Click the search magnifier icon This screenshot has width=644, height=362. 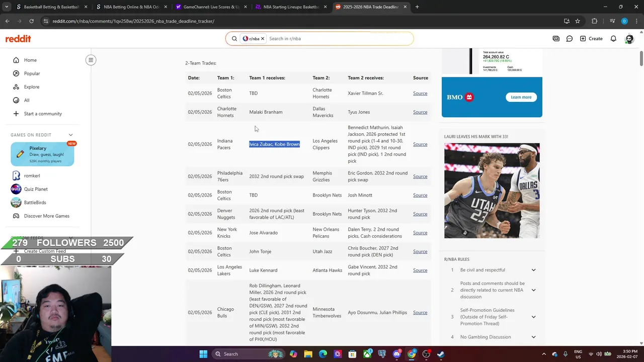pyautogui.click(x=234, y=39)
